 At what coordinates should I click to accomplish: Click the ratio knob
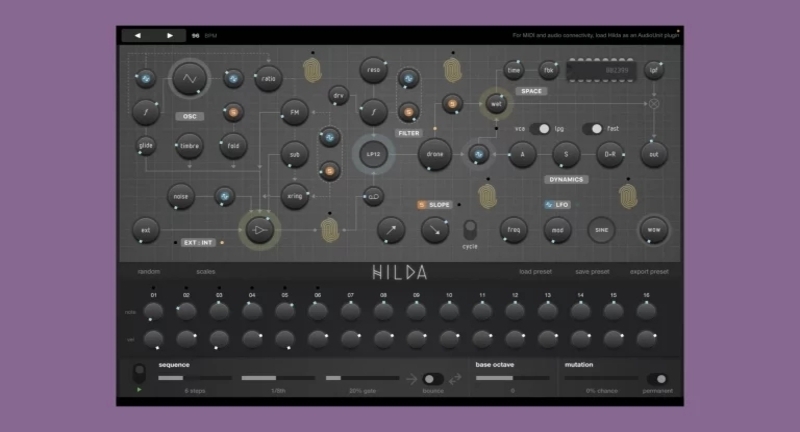point(268,79)
